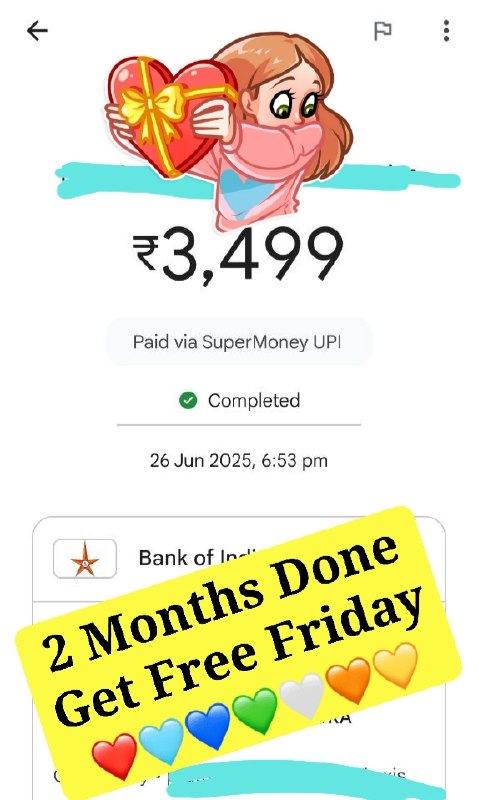478x800 pixels.
Task: Select the red heart emoji
Action: [114, 756]
